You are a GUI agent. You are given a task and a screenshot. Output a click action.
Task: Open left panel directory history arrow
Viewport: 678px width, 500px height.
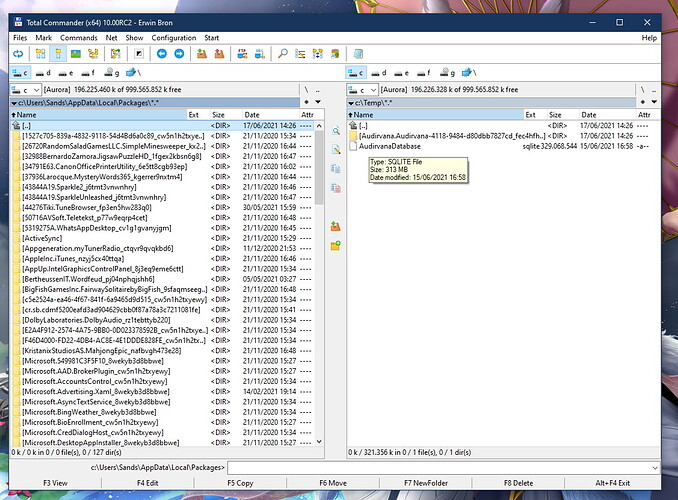(x=318, y=103)
